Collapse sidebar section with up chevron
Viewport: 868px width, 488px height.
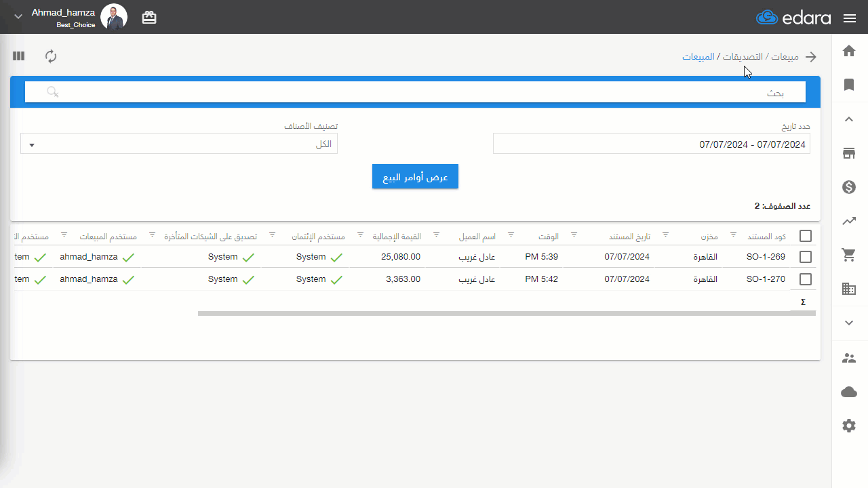(849, 119)
